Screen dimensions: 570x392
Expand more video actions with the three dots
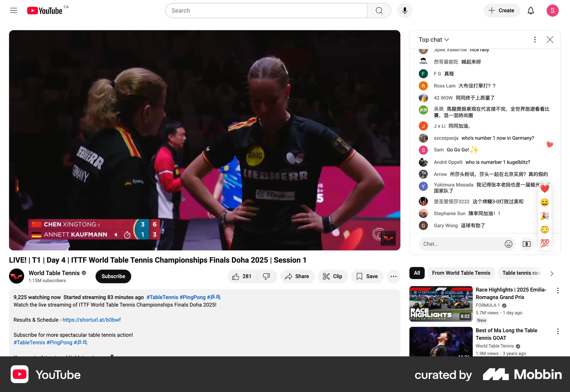(x=393, y=276)
